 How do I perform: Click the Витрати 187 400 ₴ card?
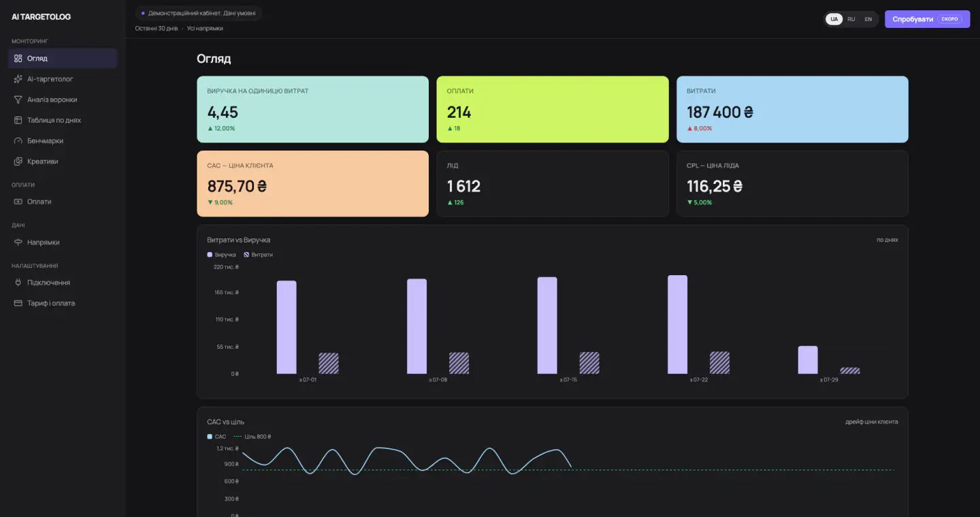coord(792,109)
